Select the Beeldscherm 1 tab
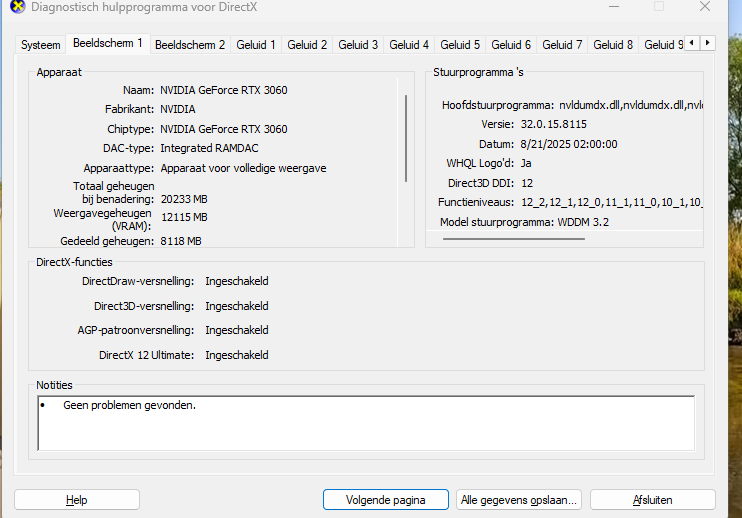Viewport: 742px width, 518px height. (108, 43)
